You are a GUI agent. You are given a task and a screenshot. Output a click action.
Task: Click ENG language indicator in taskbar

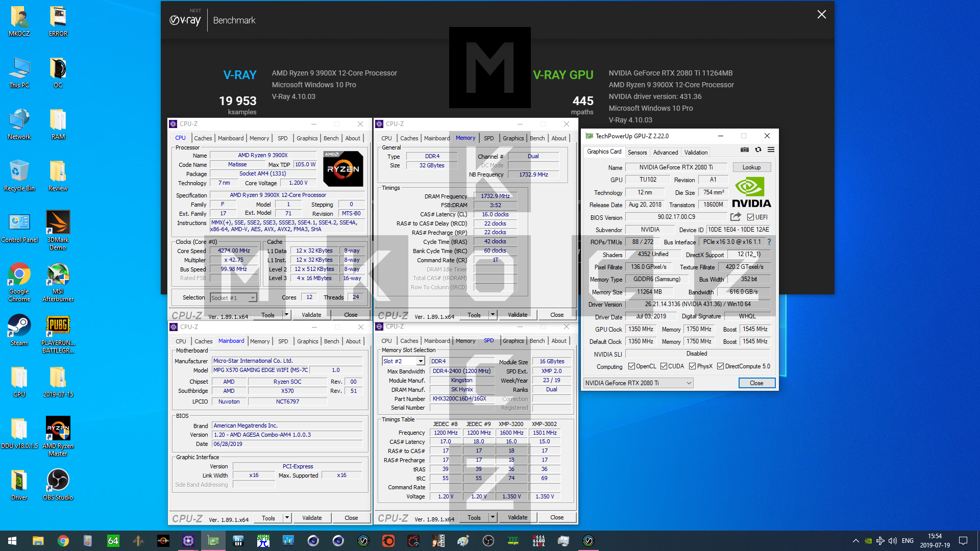pos(908,541)
